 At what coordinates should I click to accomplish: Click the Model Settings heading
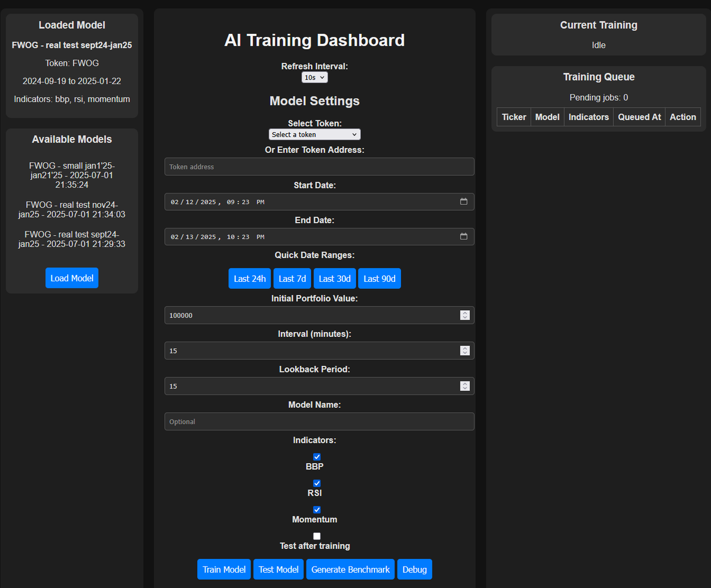315,101
